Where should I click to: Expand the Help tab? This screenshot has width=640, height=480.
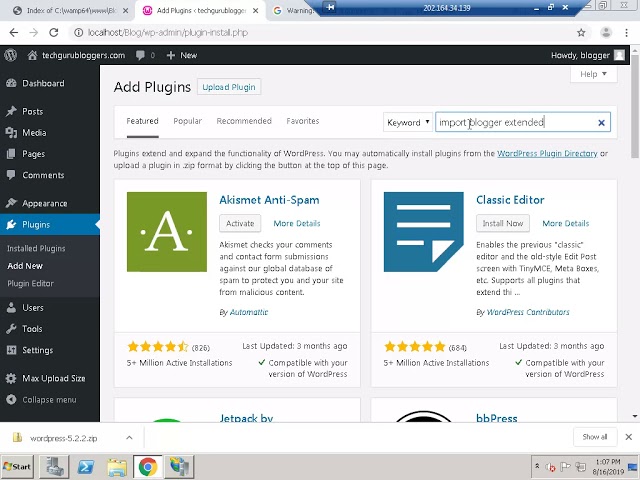[593, 74]
